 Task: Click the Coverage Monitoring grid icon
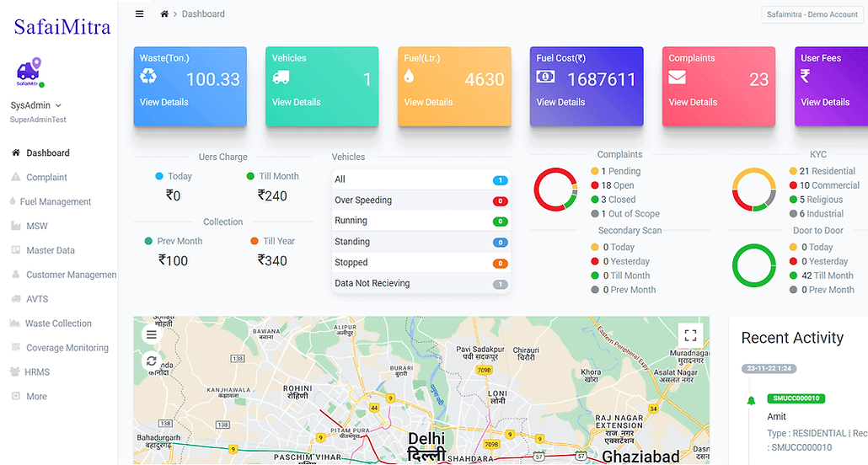point(16,348)
